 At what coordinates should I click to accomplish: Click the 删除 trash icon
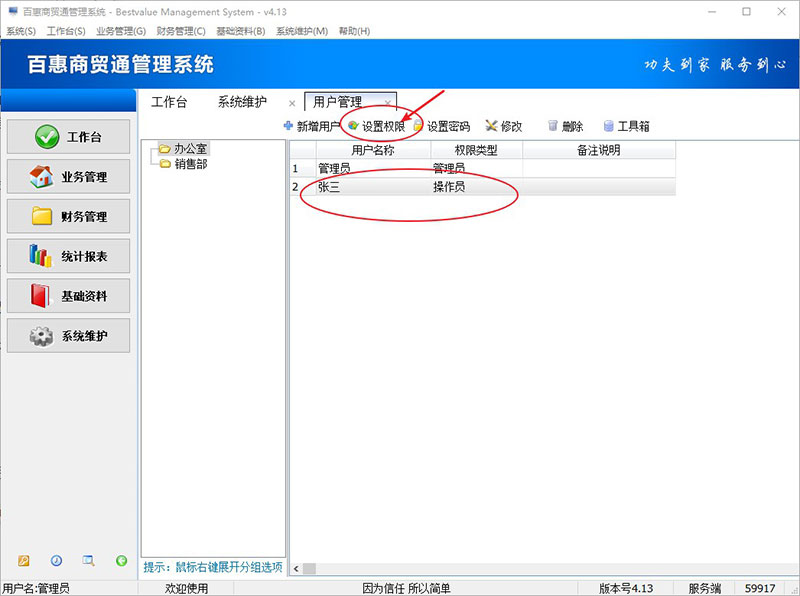tap(553, 126)
